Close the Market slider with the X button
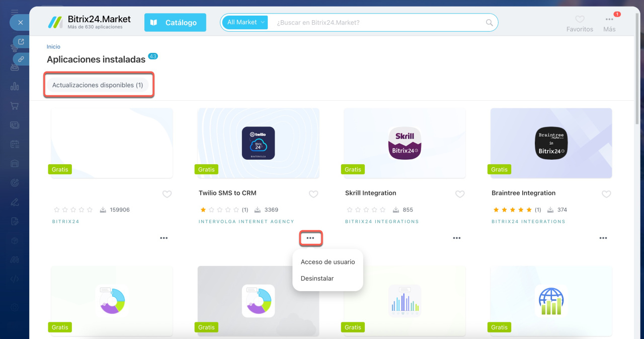 tap(20, 23)
